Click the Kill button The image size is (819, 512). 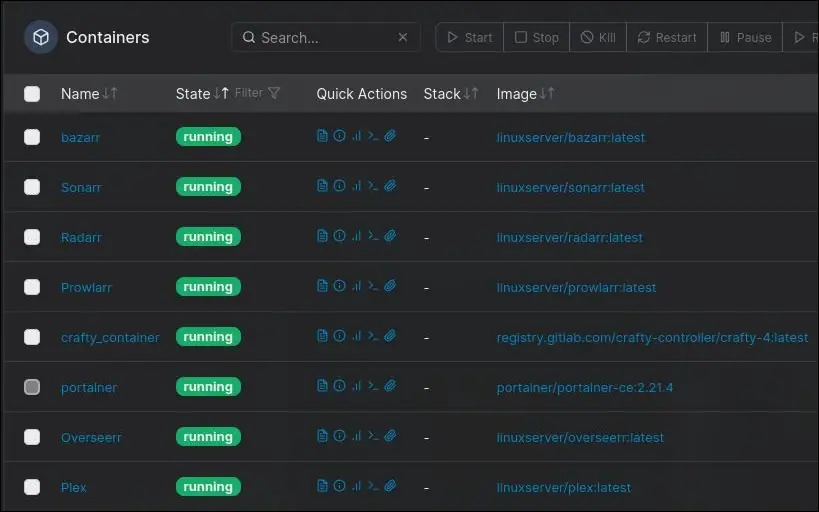(598, 37)
